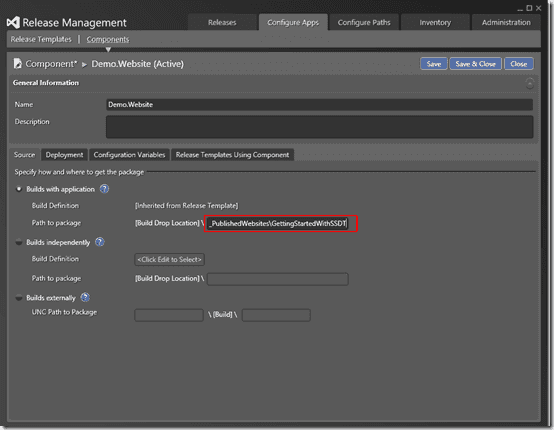Click the UNC Path to Package label
This screenshot has width=554, height=430.
click(64, 312)
